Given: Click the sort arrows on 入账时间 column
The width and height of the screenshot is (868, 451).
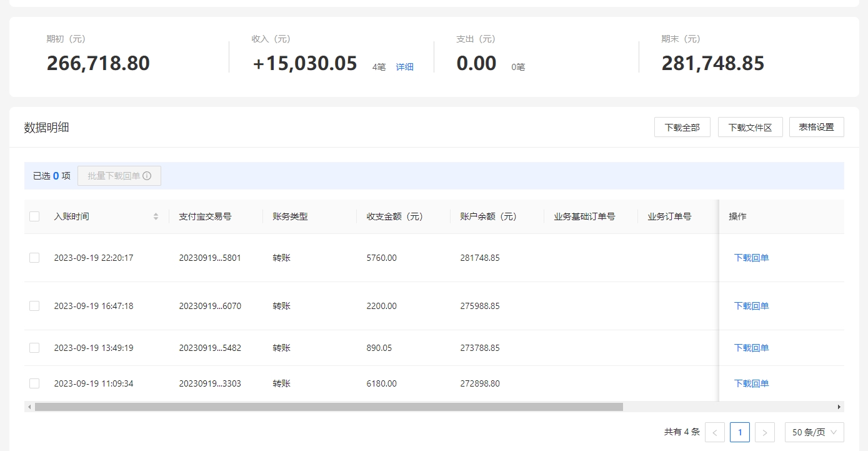Looking at the screenshot, I should pos(156,216).
